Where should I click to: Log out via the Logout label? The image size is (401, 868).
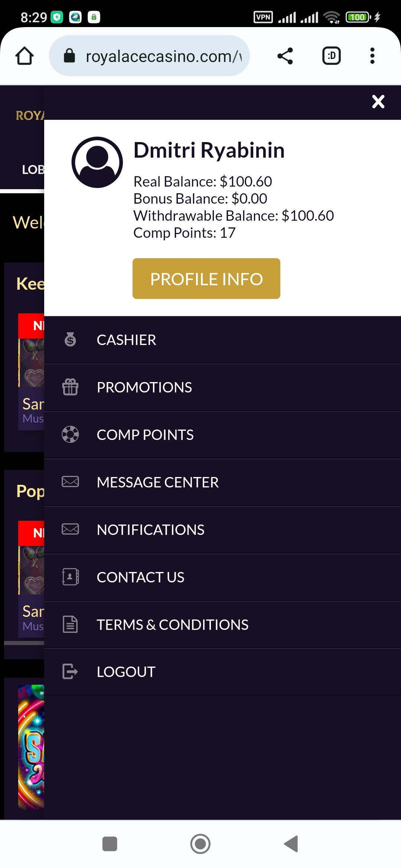click(x=126, y=672)
